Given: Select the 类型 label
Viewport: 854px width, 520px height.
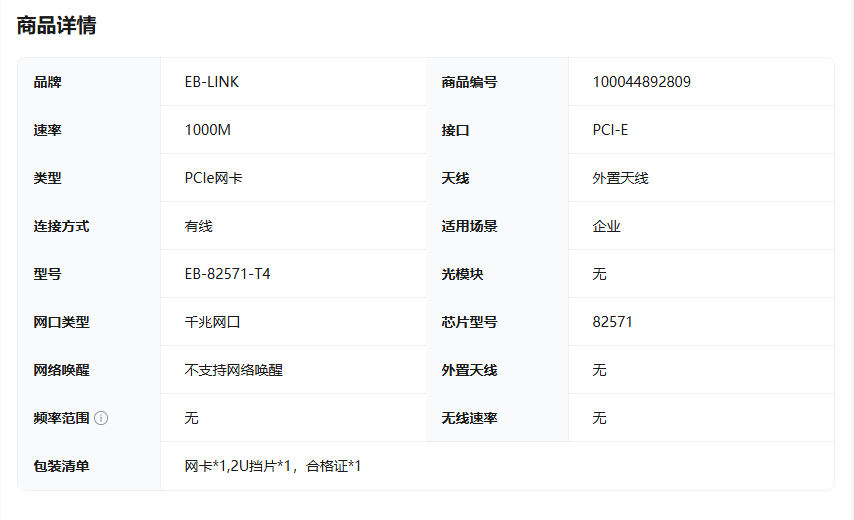Looking at the screenshot, I should [47, 178].
